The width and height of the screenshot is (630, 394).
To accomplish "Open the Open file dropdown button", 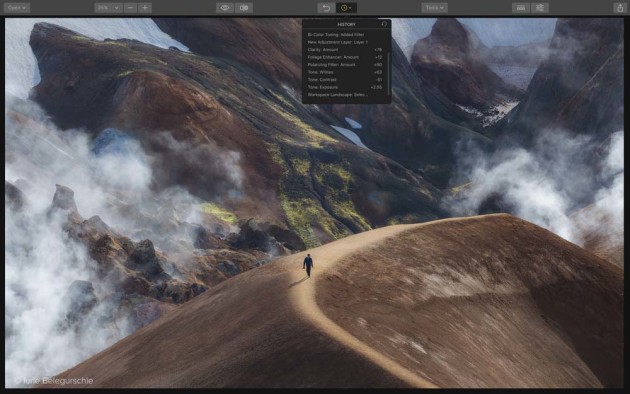I will (17, 8).
